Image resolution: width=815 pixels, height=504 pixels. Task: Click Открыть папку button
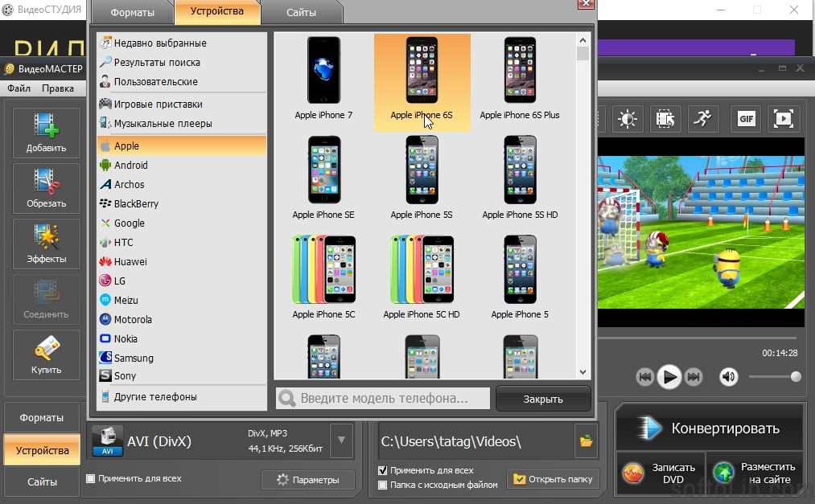(553, 479)
